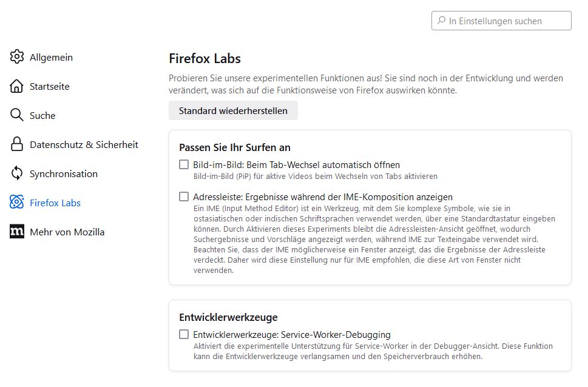Image resolution: width=588 pixels, height=387 pixels.
Task: Click the Firefox Labs flask icon
Action: pyautogui.click(x=17, y=203)
